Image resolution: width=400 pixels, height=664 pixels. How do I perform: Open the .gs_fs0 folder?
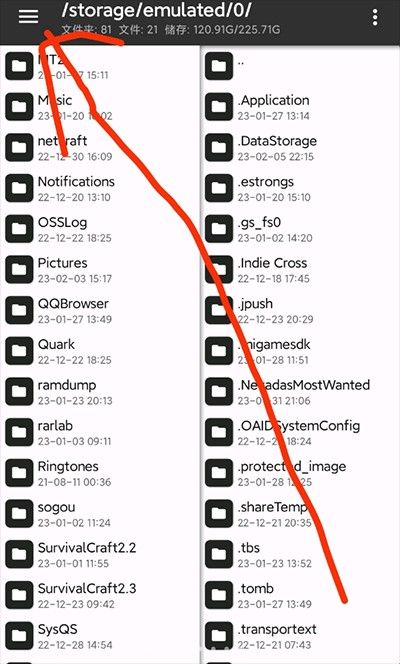pyautogui.click(x=300, y=229)
